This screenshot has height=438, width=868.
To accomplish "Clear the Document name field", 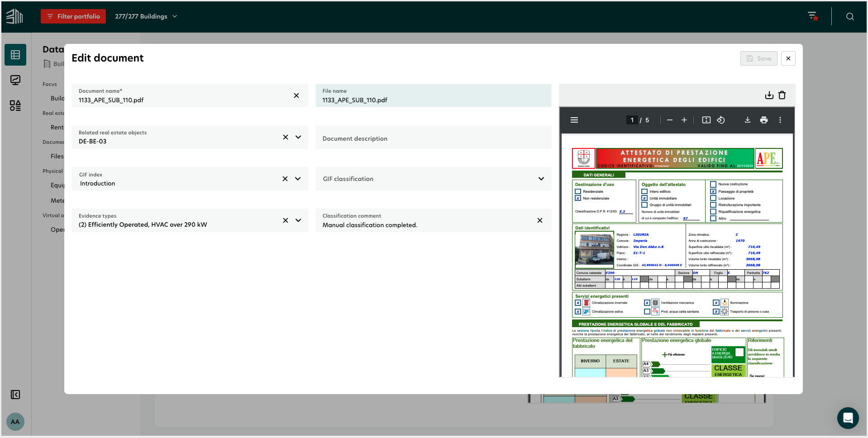I will tap(296, 95).
